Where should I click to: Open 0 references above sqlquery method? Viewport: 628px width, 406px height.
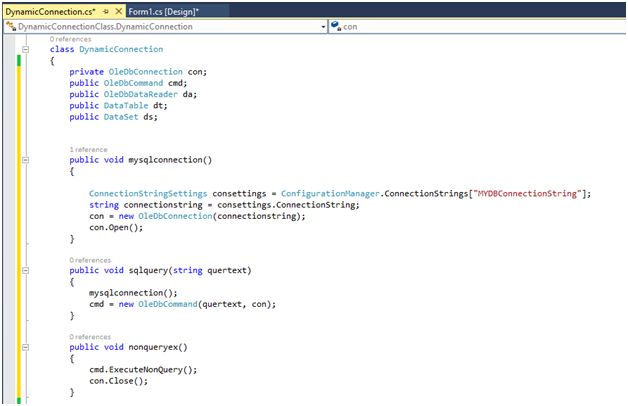[x=90, y=260]
